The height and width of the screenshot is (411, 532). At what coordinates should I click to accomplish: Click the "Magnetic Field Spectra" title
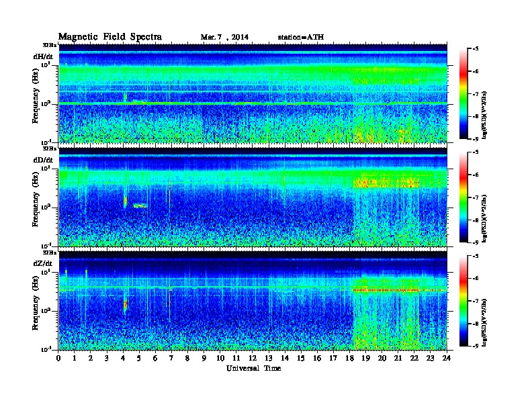click(110, 37)
